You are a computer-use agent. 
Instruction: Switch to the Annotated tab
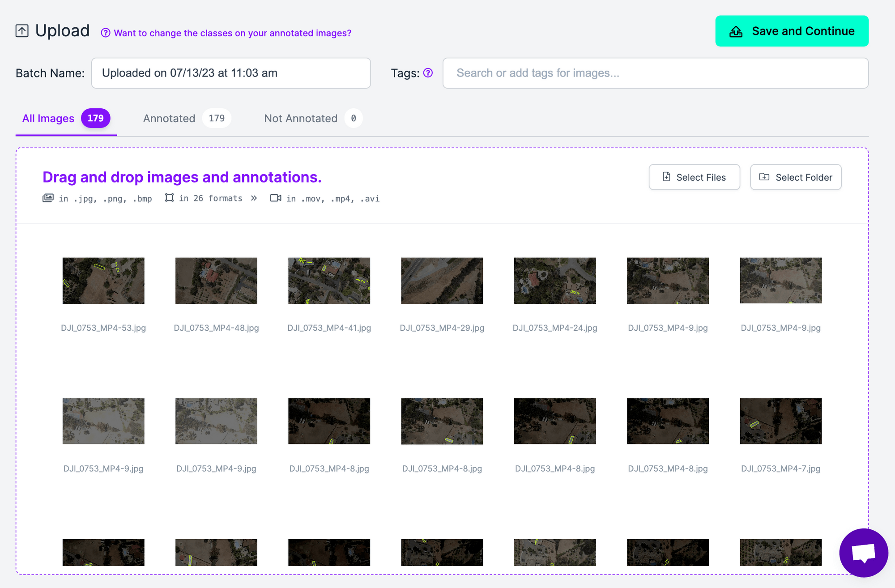(x=169, y=119)
